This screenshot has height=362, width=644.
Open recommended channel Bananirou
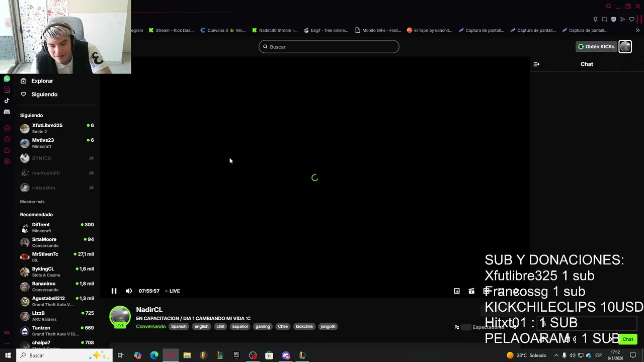[57, 287]
